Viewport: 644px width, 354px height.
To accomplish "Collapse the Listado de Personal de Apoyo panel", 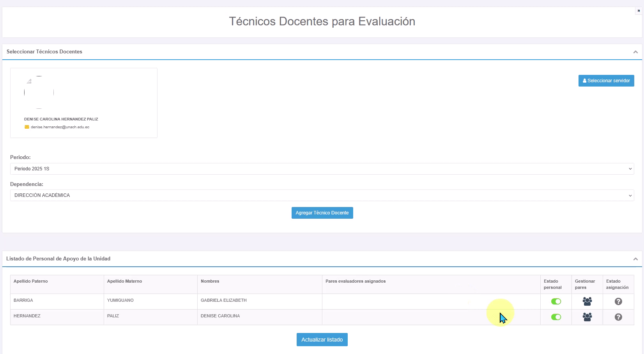I will coord(635,259).
